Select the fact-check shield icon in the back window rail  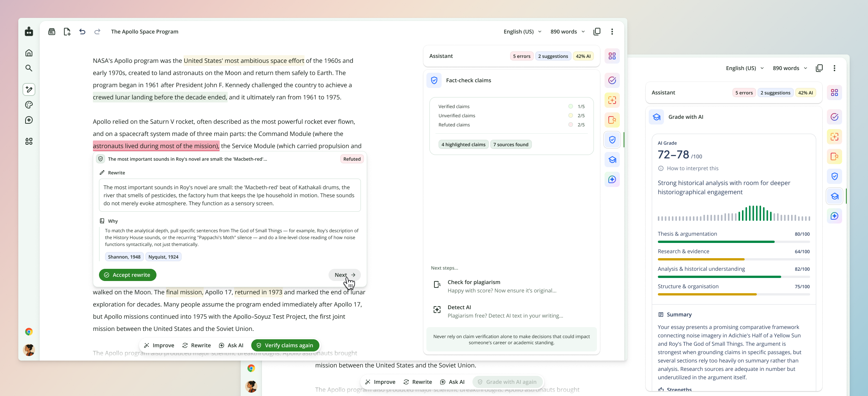pyautogui.click(x=834, y=176)
